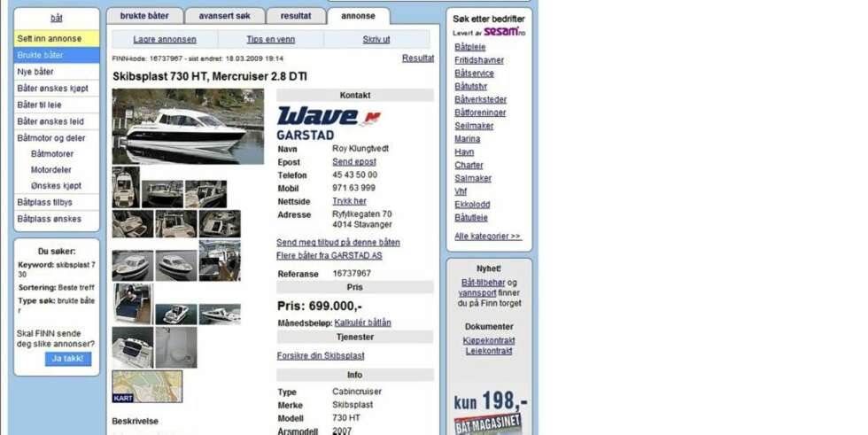Open 'Vhf' category link
868x435 pixels.
[x=461, y=191]
